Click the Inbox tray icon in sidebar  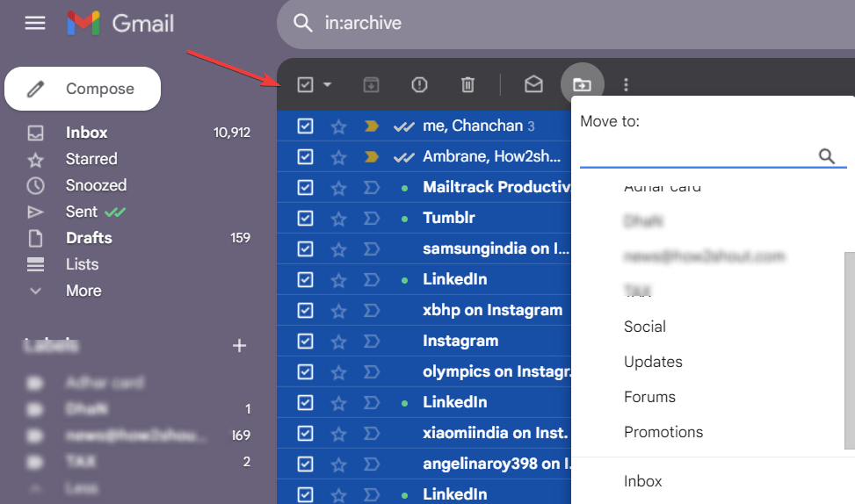tap(35, 133)
